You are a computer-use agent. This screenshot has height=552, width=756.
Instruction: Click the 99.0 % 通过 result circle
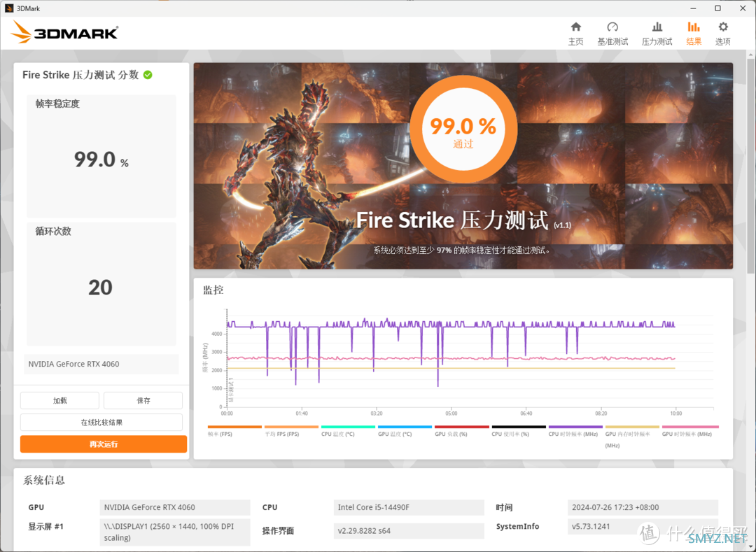(x=463, y=129)
